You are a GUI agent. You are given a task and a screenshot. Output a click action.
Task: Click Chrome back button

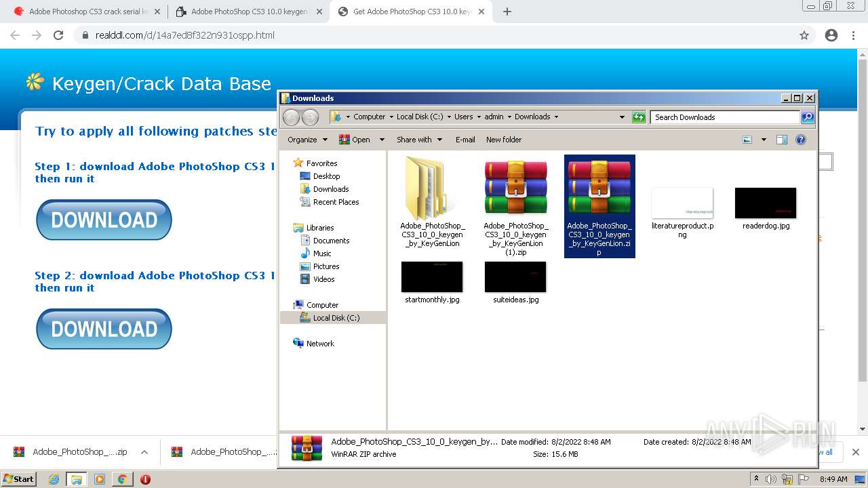15,35
